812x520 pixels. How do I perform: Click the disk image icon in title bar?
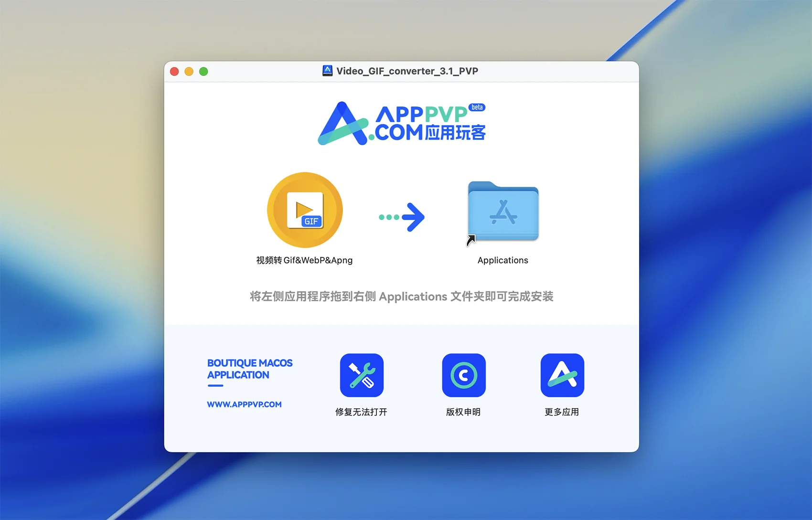(327, 71)
